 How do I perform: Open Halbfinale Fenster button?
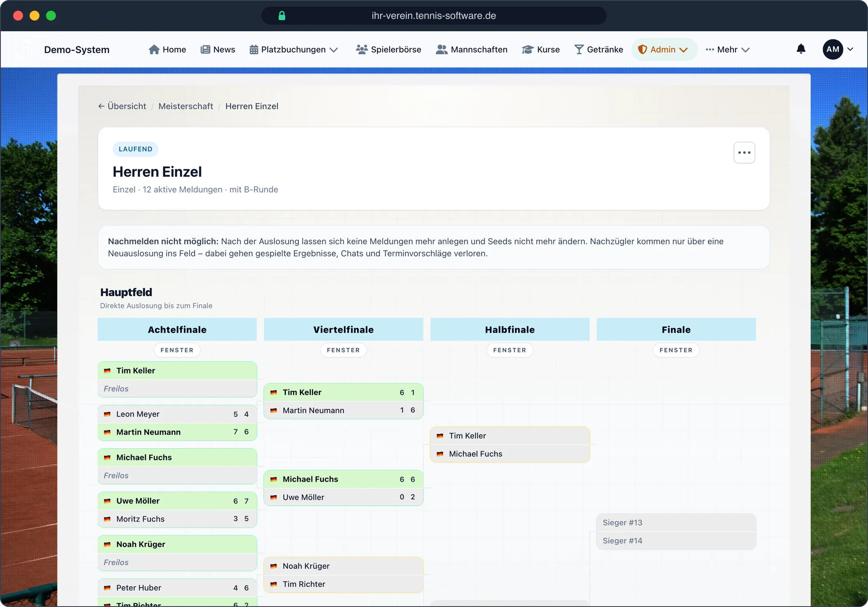tap(510, 350)
